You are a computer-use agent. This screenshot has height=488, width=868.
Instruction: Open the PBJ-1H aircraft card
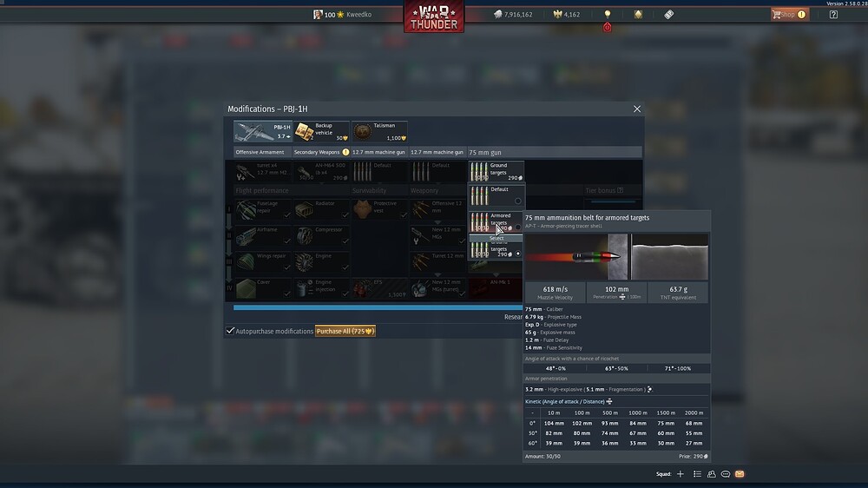pos(263,131)
